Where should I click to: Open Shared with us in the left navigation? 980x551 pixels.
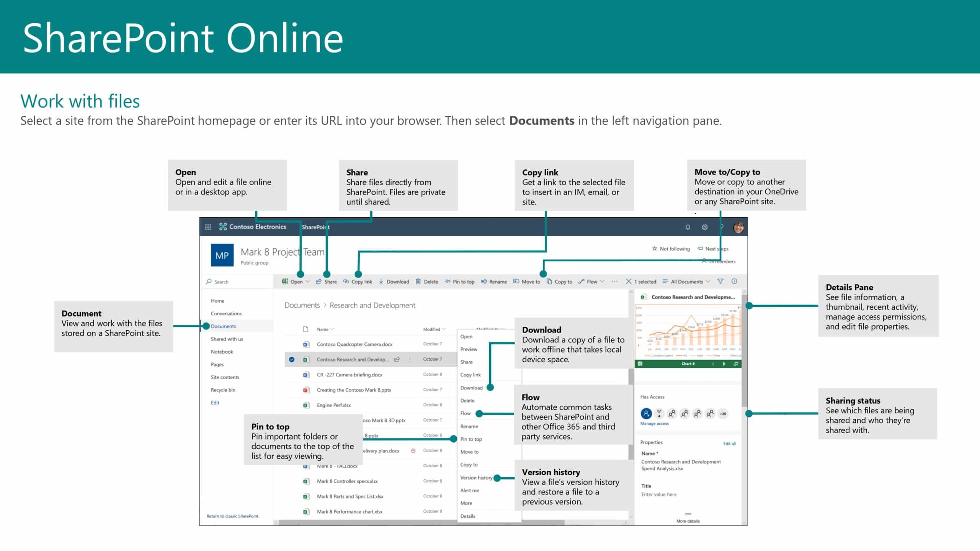click(x=227, y=339)
